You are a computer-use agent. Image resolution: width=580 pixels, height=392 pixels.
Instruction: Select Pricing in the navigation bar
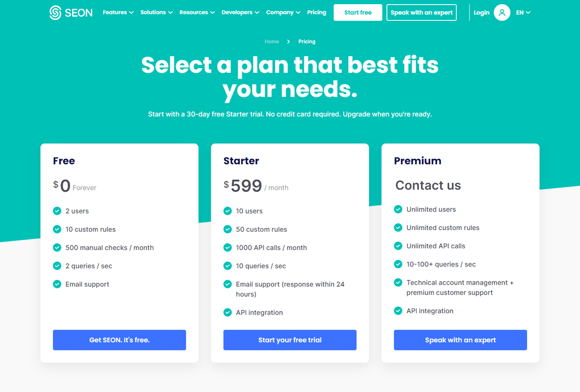(x=316, y=12)
